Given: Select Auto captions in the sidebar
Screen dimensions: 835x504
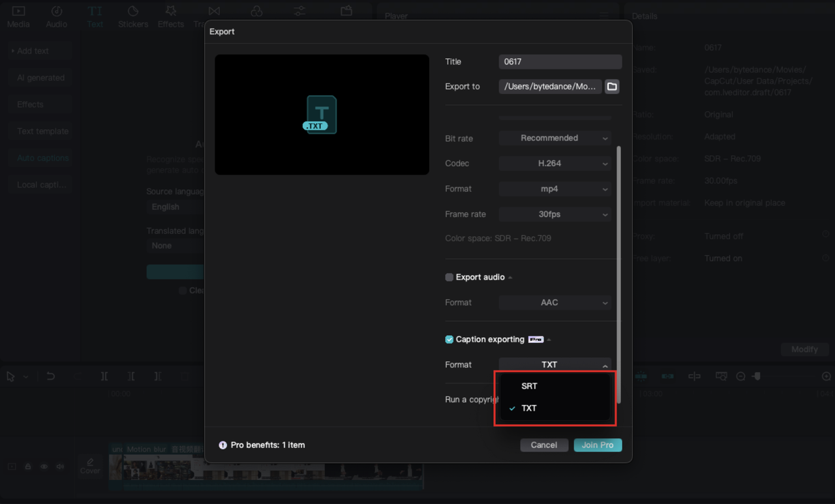Looking at the screenshot, I should [x=40, y=157].
